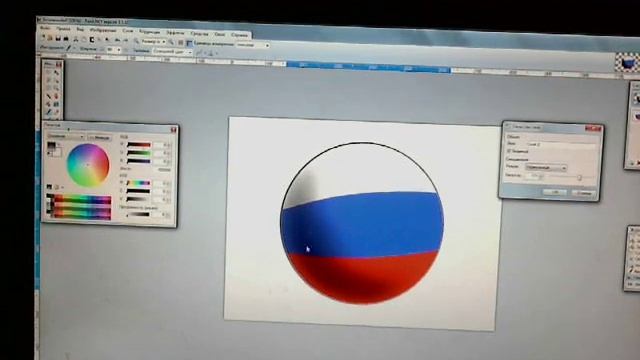Click the Undo toolbar arrow
Screen dimensions: 640x360
(x=117, y=40)
